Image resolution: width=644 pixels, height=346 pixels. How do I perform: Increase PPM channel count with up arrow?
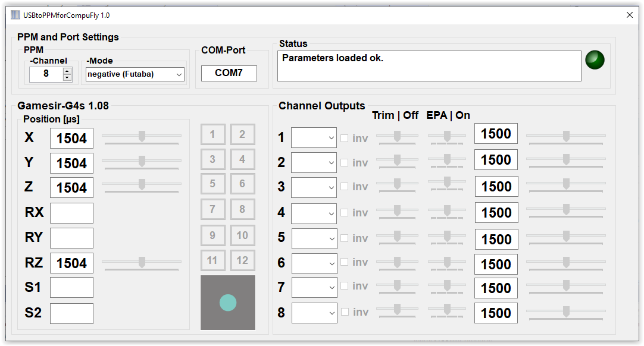(67, 71)
